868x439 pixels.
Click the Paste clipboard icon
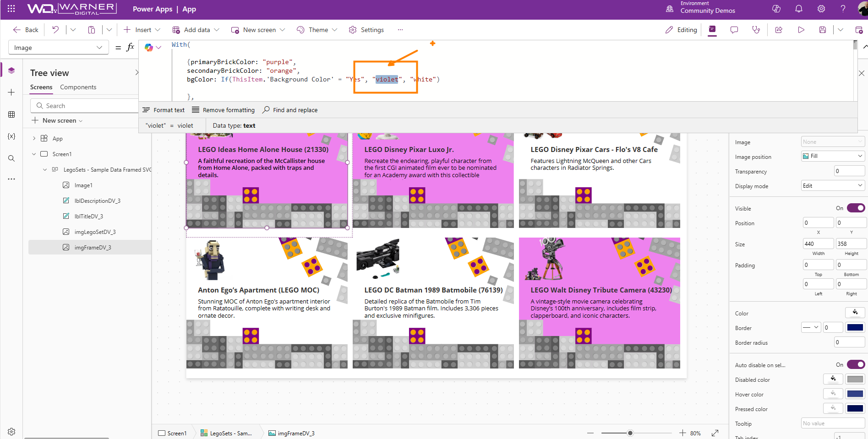(92, 30)
